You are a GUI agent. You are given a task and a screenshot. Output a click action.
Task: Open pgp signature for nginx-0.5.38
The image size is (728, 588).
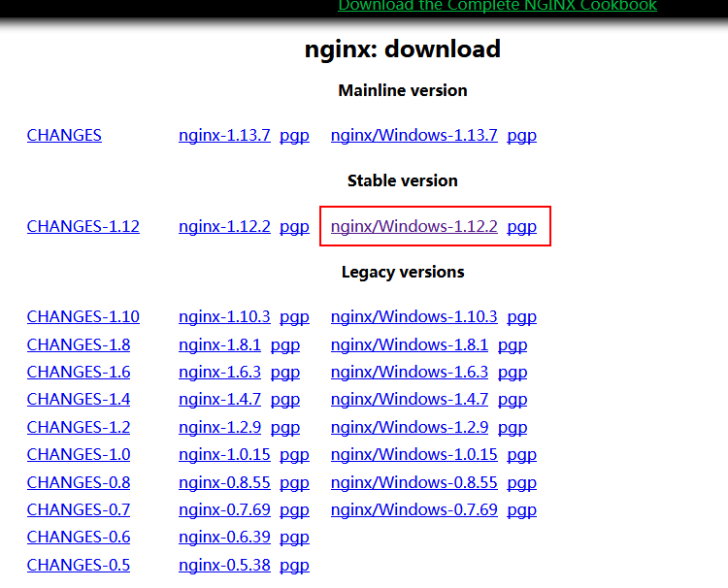[x=294, y=567]
